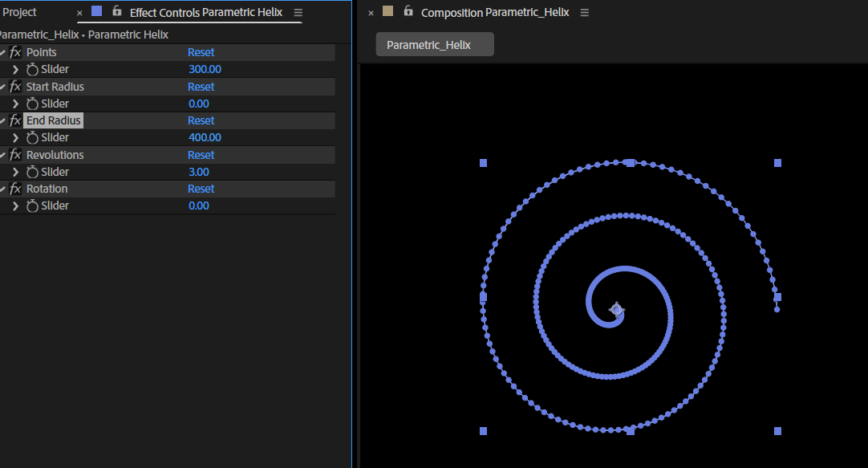The image size is (868, 468).
Task: Select the Start Radius effect name
Action: [x=55, y=87]
